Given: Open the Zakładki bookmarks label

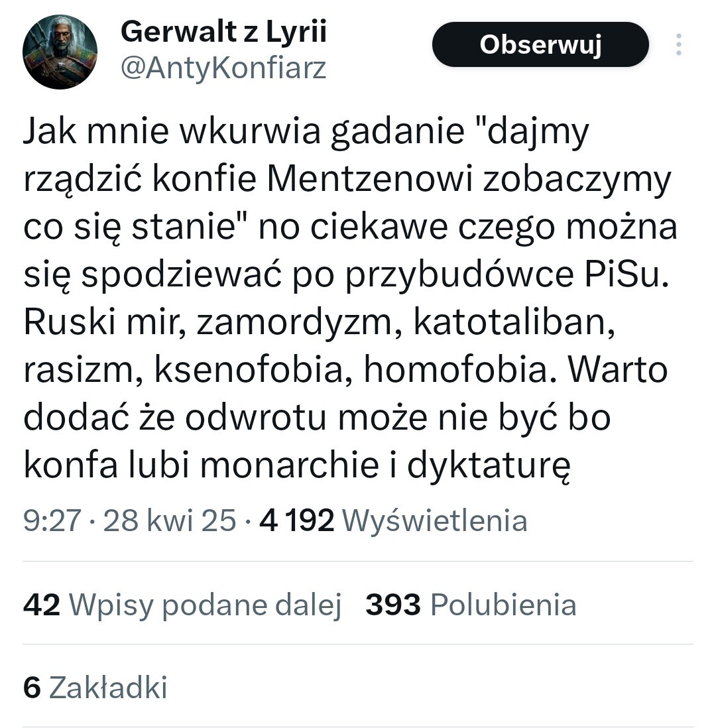Looking at the screenshot, I should (x=108, y=688).
